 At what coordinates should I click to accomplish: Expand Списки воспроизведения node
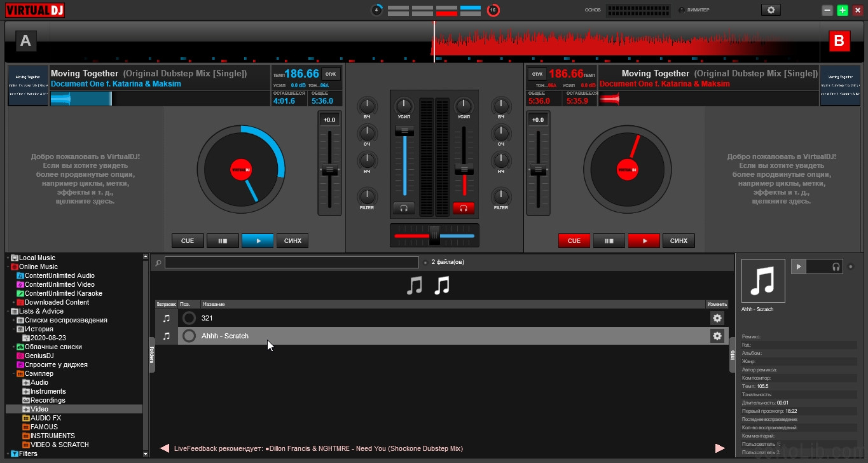click(13, 320)
